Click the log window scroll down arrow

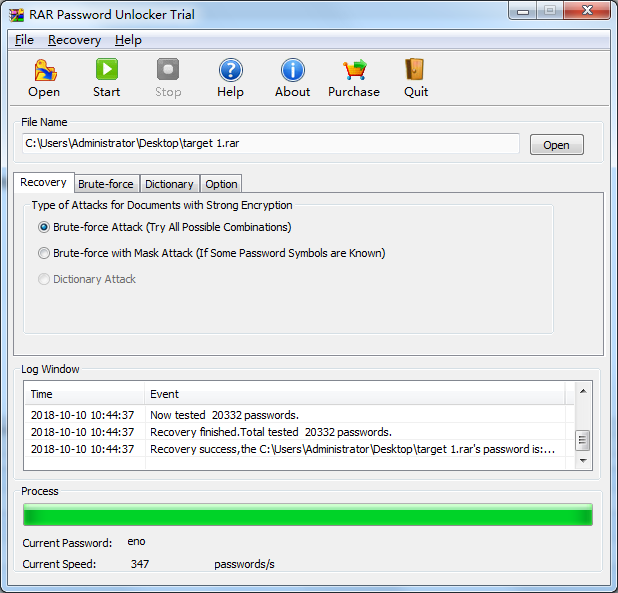tap(583, 460)
